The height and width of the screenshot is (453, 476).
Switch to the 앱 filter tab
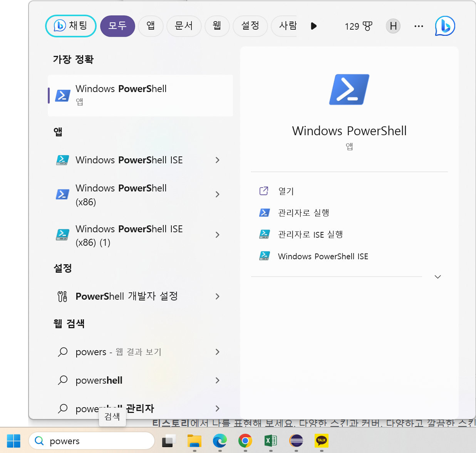coord(151,26)
